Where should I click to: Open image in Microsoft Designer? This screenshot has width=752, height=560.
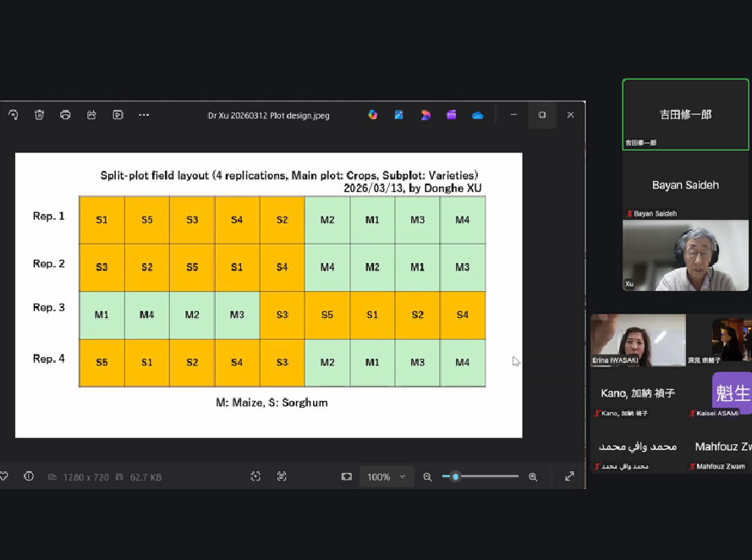tap(425, 115)
